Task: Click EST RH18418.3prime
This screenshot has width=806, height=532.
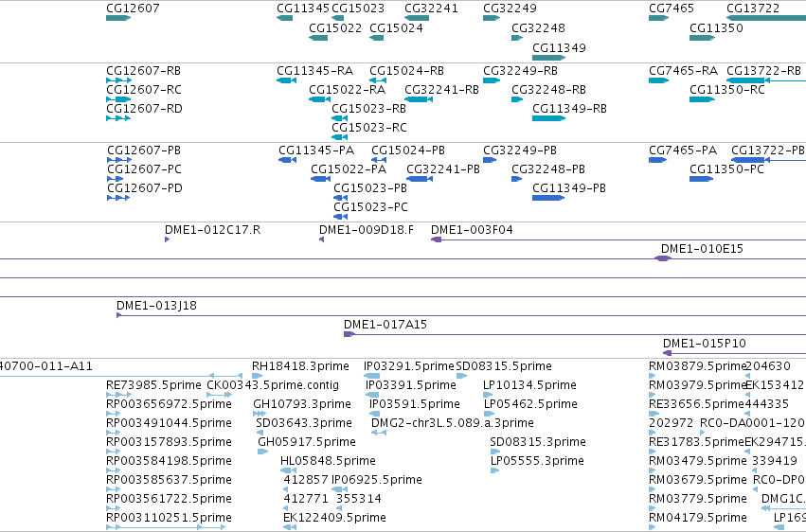Action: coord(257,376)
